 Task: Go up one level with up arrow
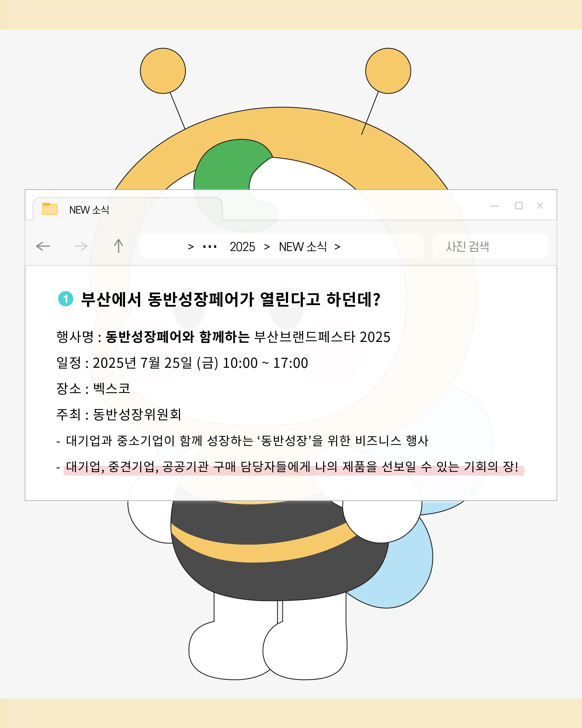(x=119, y=246)
